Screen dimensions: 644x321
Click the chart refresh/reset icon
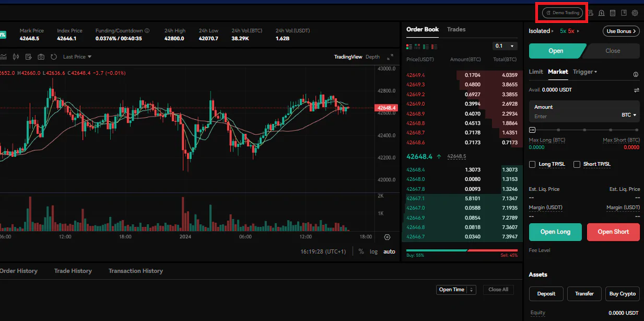click(53, 56)
